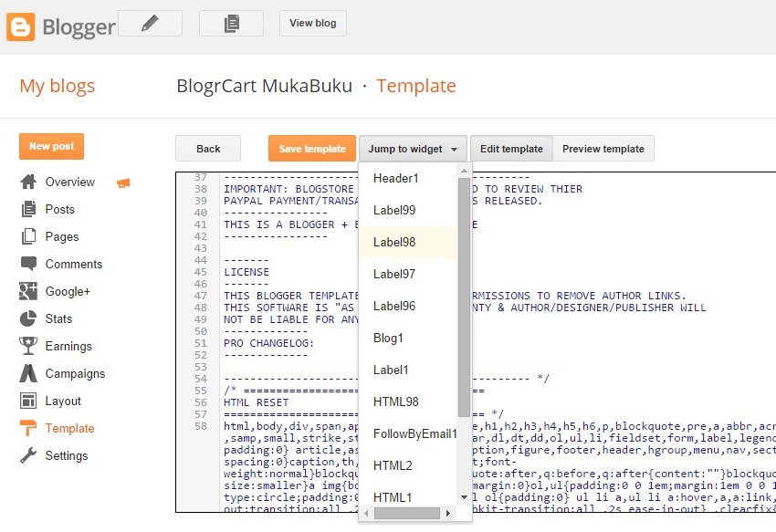The width and height of the screenshot is (776, 532).
Task: Click widget list horizontal scrollbar thumb
Action: pos(407,513)
